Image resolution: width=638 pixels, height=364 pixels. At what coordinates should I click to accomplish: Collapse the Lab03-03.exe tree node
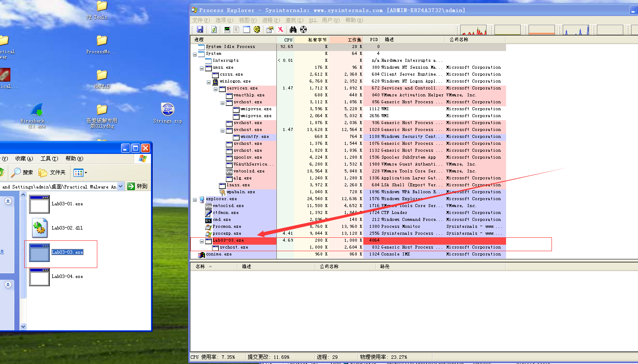(x=202, y=241)
